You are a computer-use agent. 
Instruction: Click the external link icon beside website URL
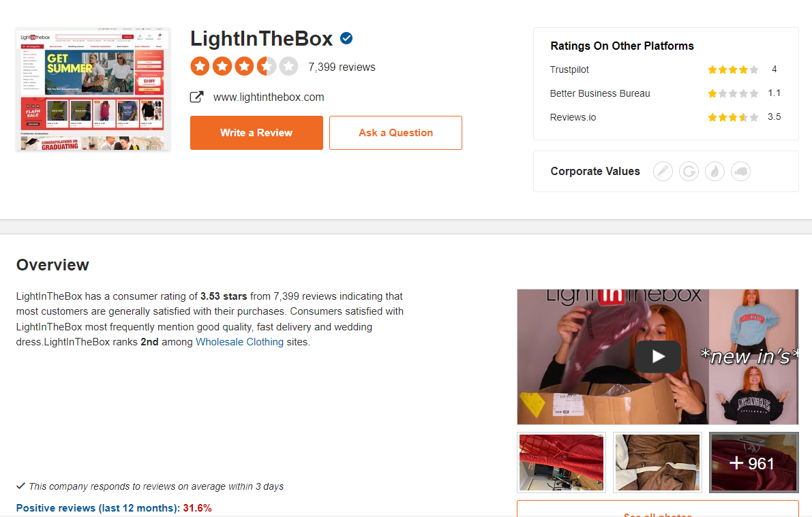(196, 97)
